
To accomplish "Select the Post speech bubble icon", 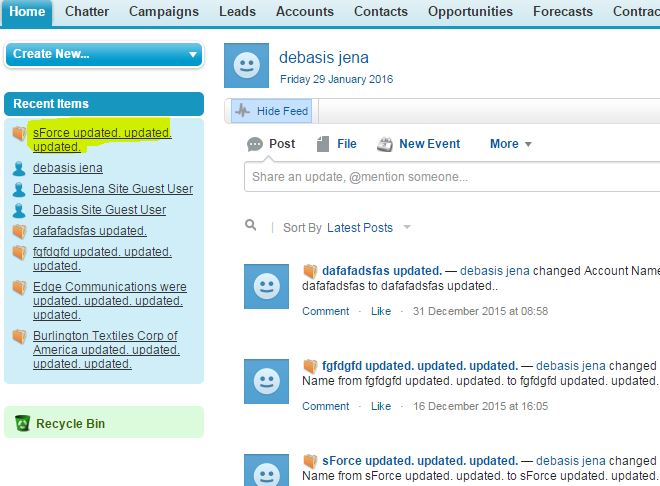I will coord(255,144).
